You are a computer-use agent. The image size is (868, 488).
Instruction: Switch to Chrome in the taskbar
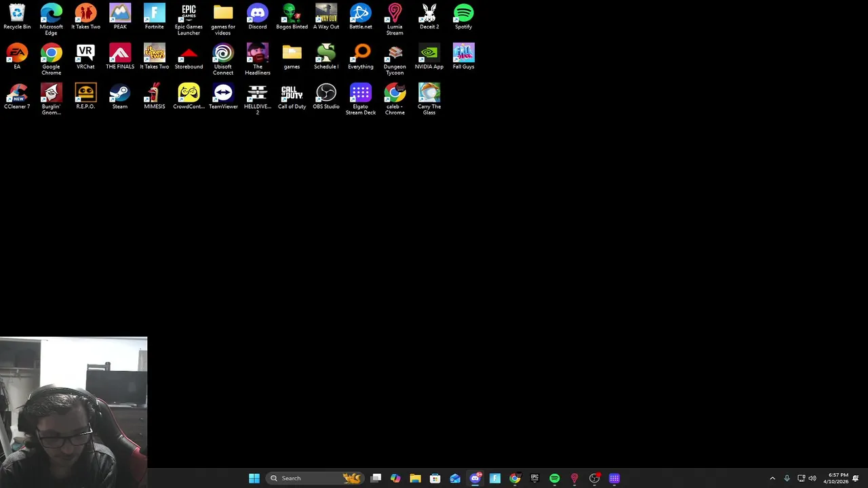coord(515,479)
